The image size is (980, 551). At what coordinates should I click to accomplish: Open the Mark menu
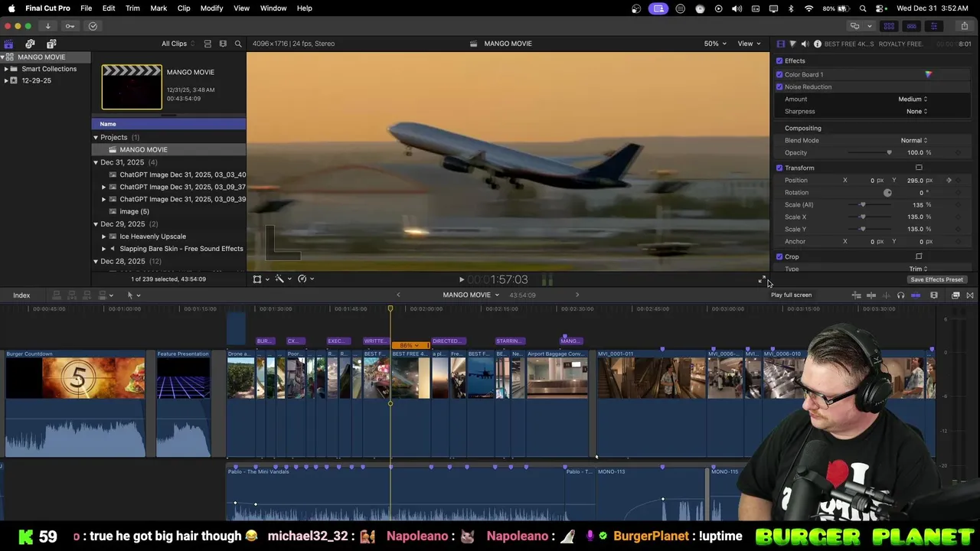click(158, 8)
